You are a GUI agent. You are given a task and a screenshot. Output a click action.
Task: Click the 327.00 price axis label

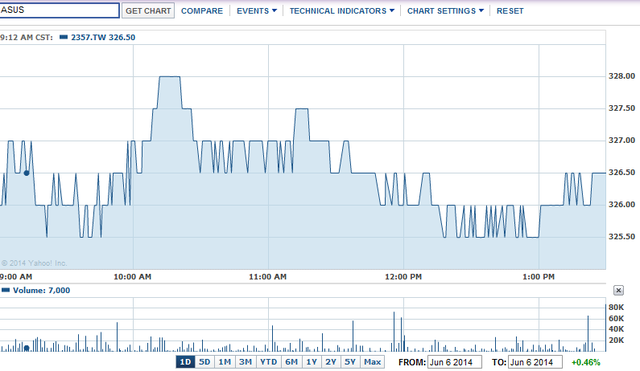622,140
